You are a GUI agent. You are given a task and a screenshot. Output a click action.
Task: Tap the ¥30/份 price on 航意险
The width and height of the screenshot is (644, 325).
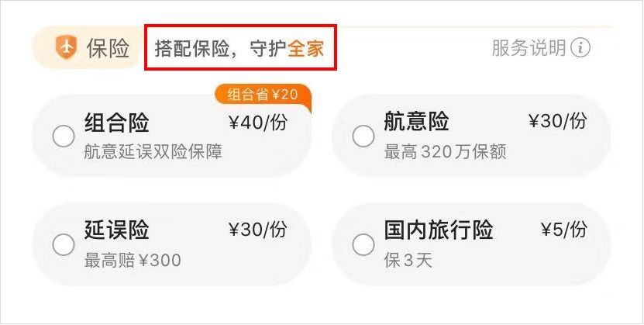pyautogui.click(x=558, y=121)
